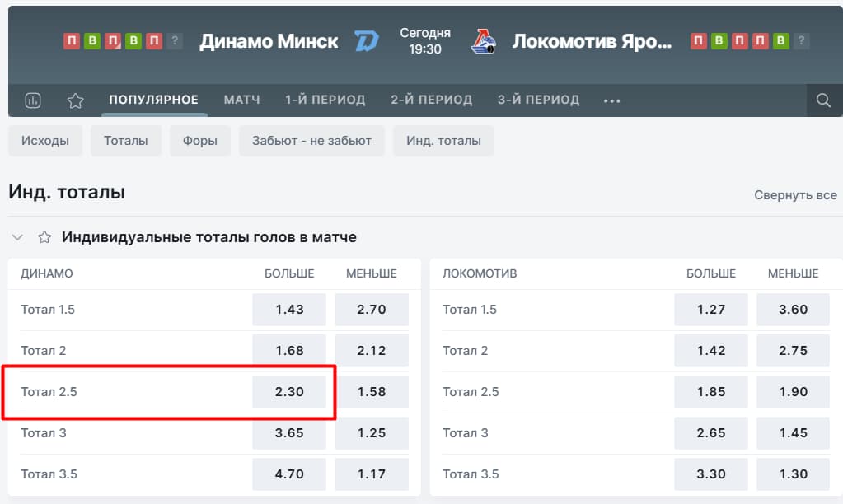The image size is (843, 504).
Task: Select Lokomotiv Total 2.5 over odds 1.85
Action: coord(711,392)
